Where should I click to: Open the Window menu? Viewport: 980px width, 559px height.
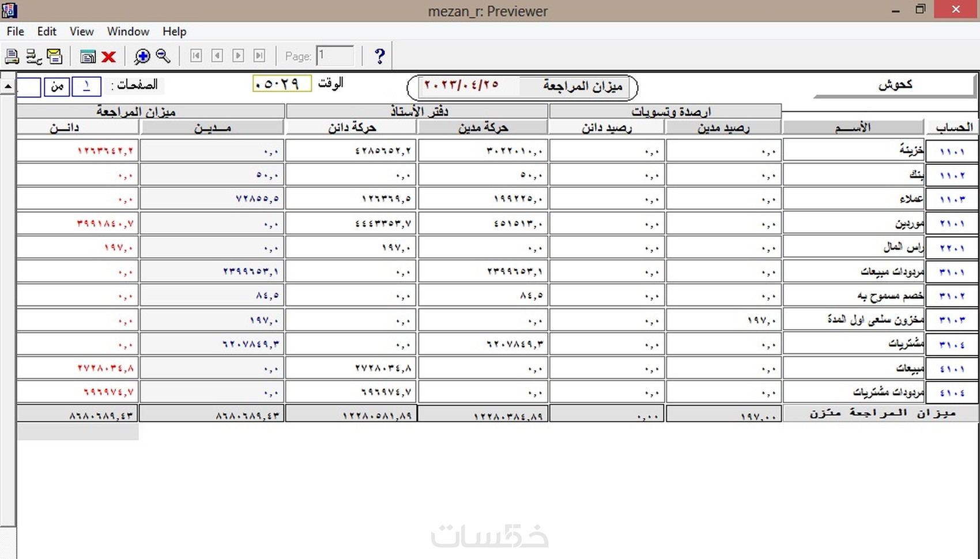click(x=128, y=31)
